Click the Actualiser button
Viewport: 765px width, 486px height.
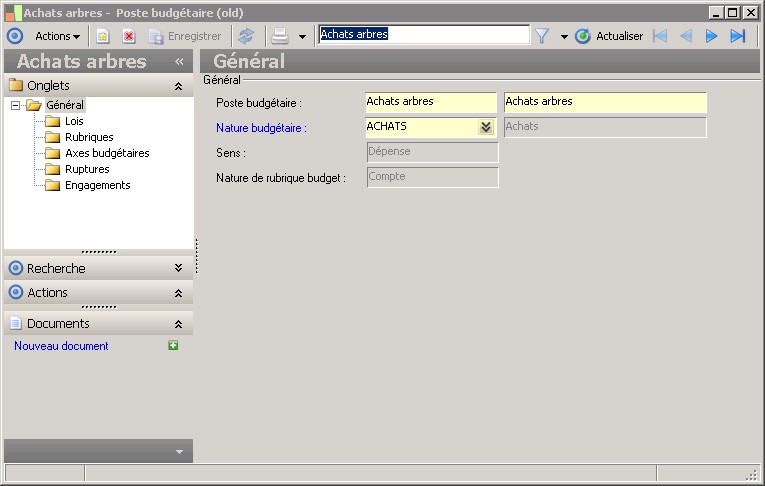click(609, 36)
